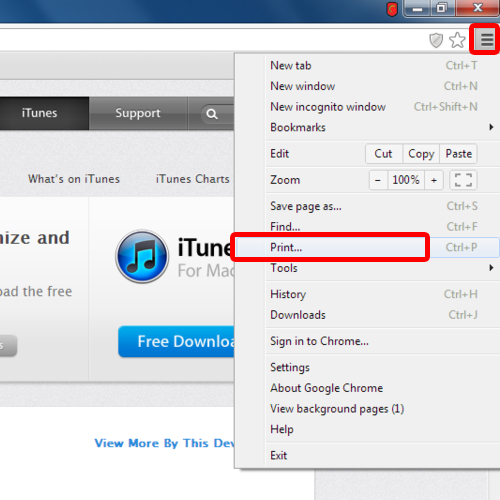Click the Free Download button
Viewport: 500px width, 500px height.
(177, 341)
